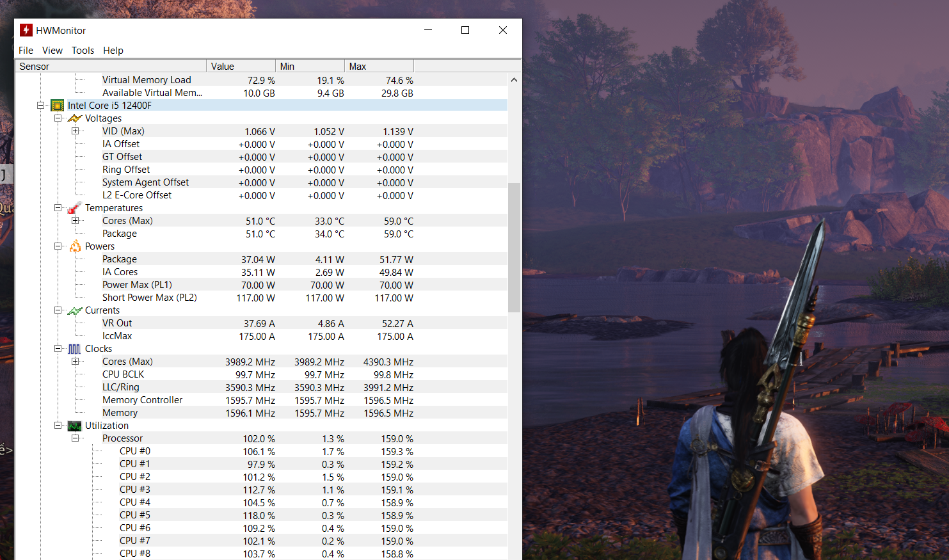This screenshot has width=949, height=560.
Task: Click the Value column header
Action: pos(241,67)
